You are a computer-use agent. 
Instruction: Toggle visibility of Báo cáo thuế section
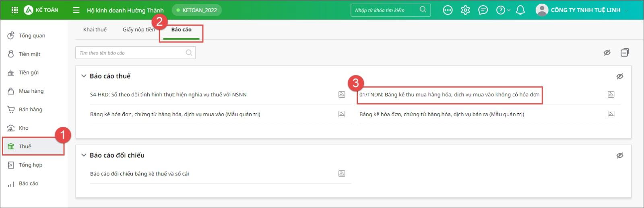[620, 76]
